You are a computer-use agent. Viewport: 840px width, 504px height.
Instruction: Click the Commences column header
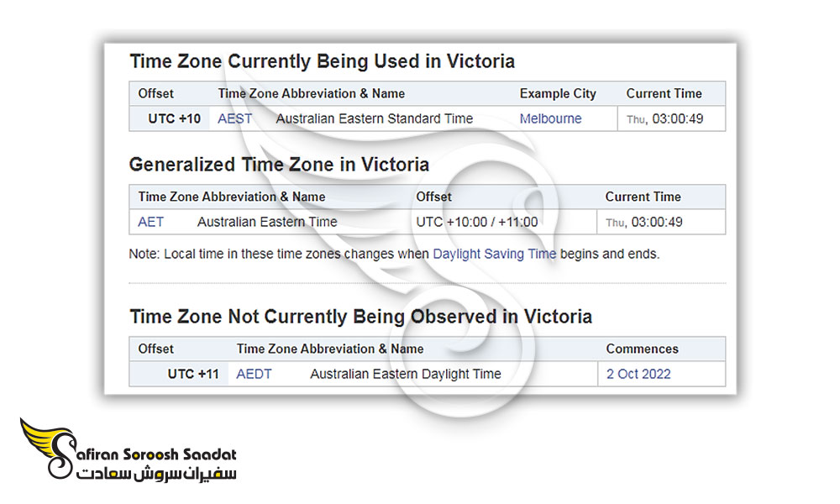[x=642, y=349]
